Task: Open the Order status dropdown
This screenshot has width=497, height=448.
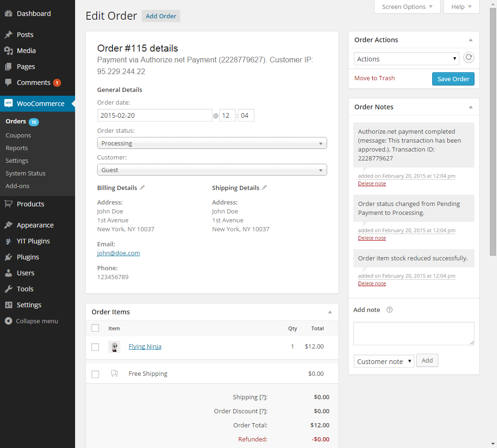Action: click(x=212, y=144)
